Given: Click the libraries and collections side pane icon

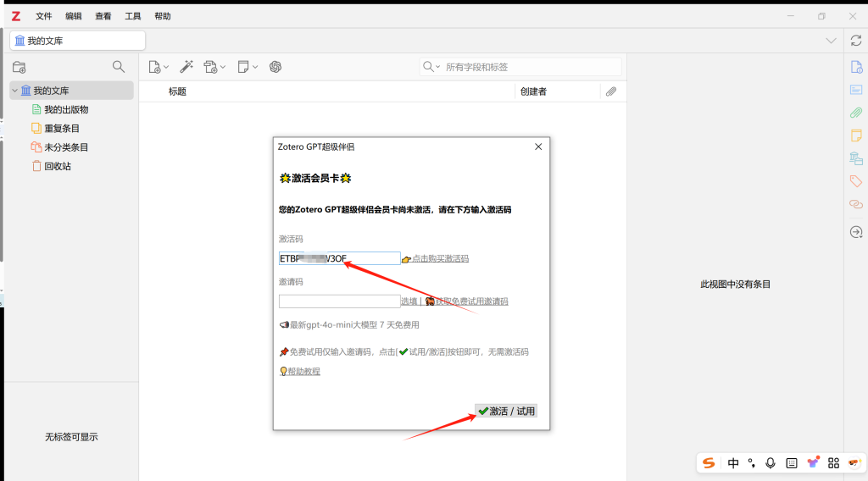Looking at the screenshot, I should (x=856, y=158).
